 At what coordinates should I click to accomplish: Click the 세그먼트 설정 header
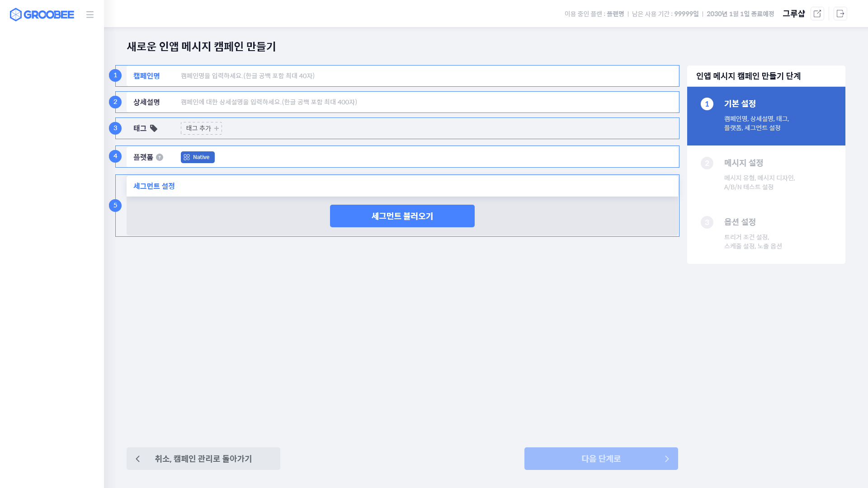(x=154, y=186)
